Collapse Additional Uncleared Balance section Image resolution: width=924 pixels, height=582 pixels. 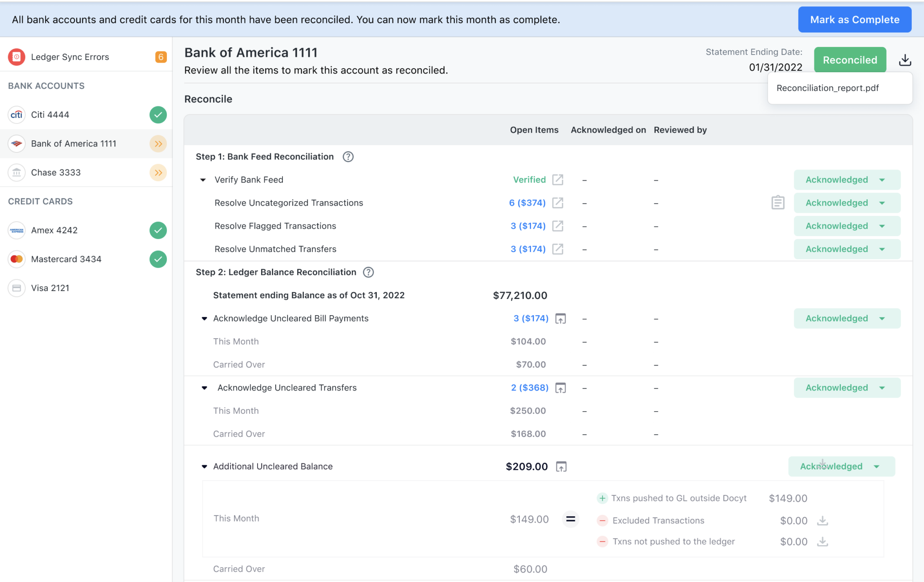204,467
